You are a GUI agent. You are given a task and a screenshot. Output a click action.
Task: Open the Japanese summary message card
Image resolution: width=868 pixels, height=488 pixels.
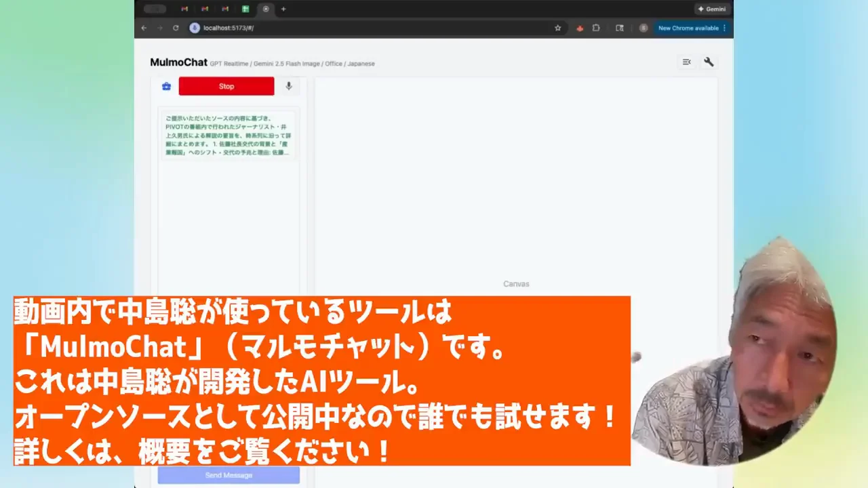229,136
